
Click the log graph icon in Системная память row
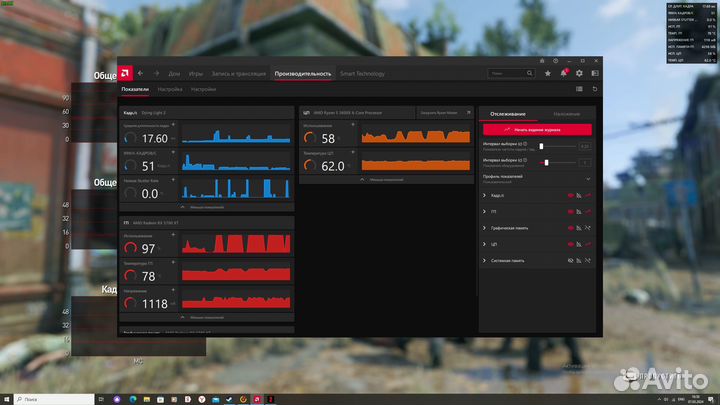point(588,260)
